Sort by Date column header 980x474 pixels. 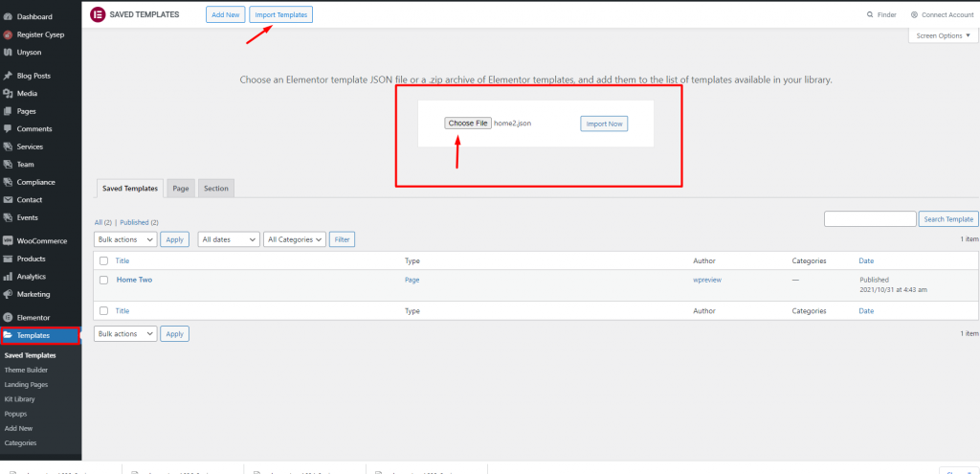coord(866,260)
